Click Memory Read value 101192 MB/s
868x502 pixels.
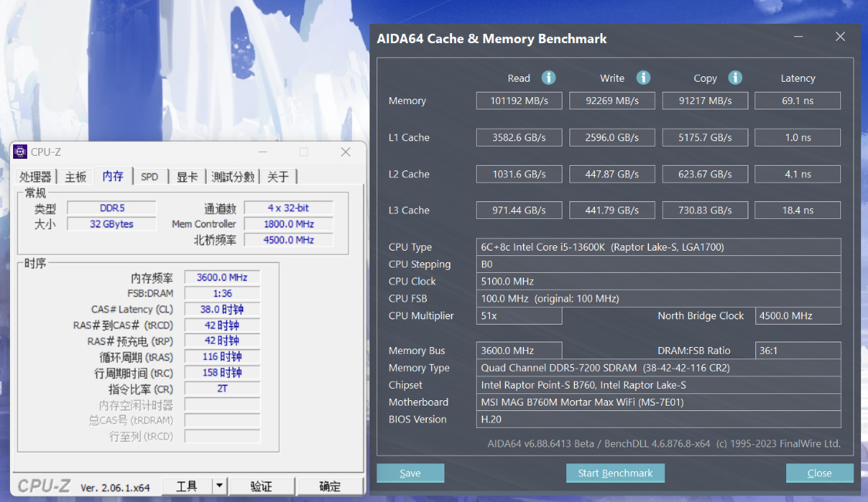(518, 101)
